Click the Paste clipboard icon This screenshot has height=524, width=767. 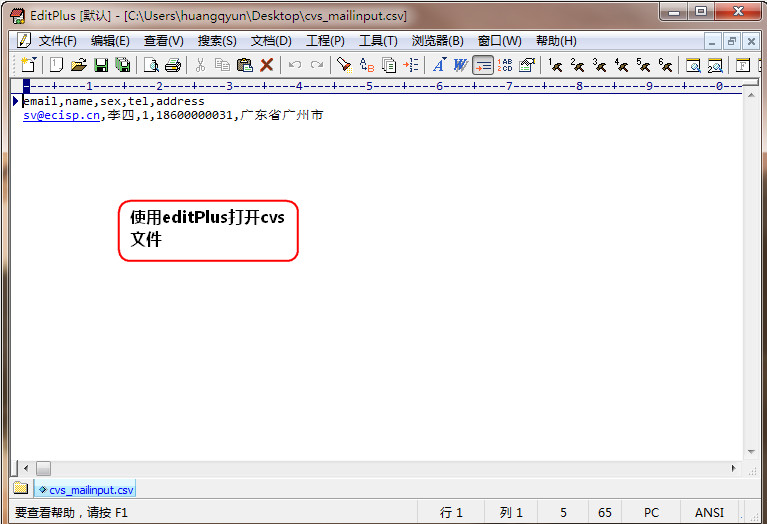(244, 65)
